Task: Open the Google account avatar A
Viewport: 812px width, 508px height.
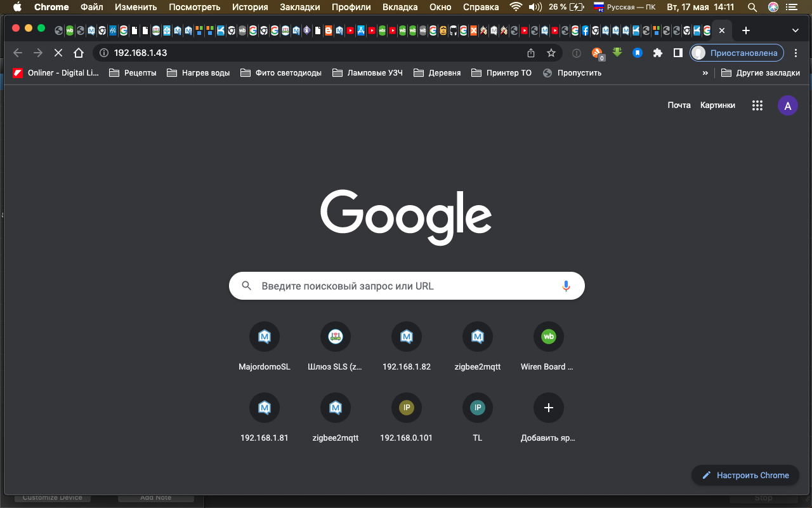Action: [x=787, y=105]
